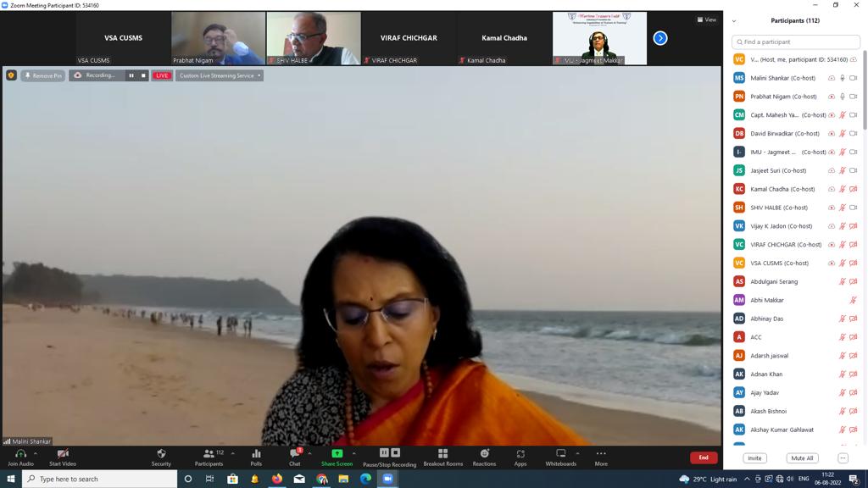The height and width of the screenshot is (488, 868).
Task: Open Task View on the taskbar
Action: [x=210, y=479]
